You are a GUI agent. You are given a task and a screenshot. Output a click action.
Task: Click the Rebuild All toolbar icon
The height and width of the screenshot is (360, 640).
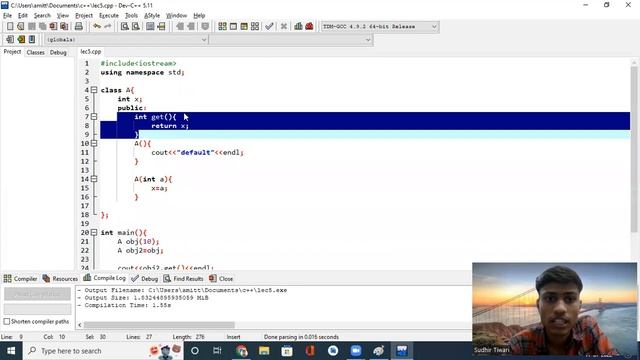(x=255, y=27)
